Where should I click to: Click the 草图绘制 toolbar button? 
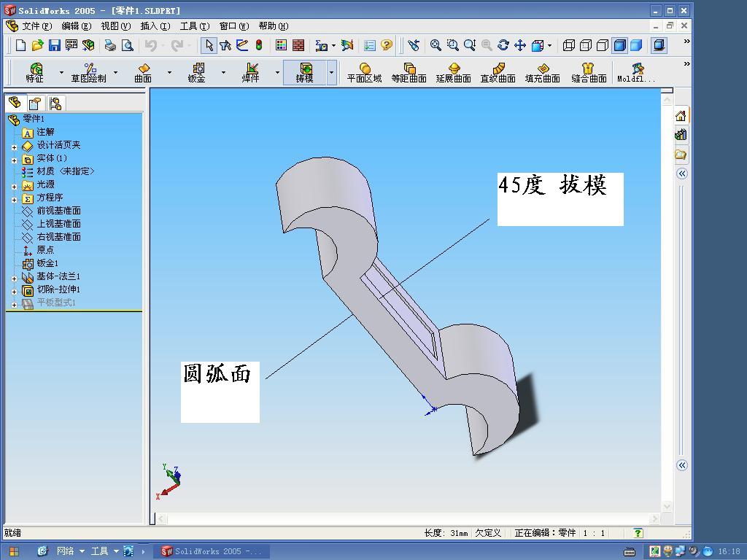(88, 72)
